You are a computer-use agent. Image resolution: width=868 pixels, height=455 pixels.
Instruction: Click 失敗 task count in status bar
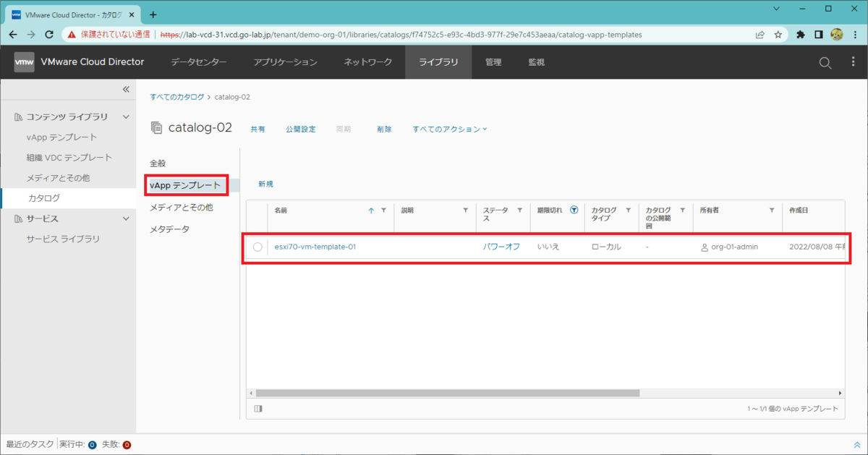(x=116, y=445)
